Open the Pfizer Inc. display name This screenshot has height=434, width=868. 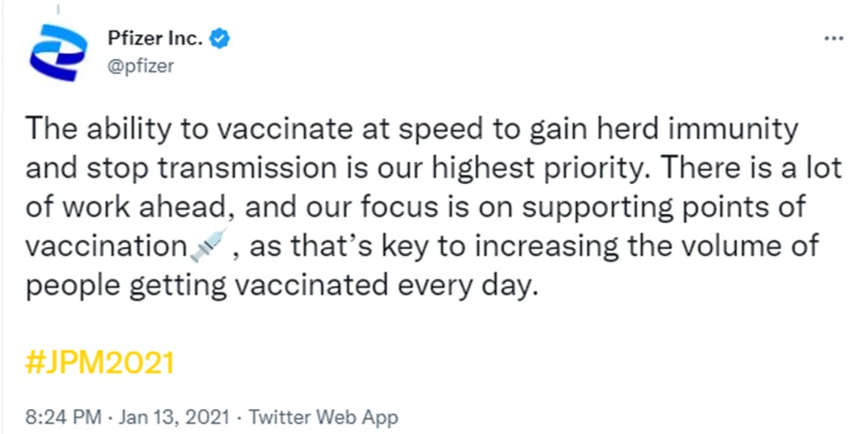156,39
